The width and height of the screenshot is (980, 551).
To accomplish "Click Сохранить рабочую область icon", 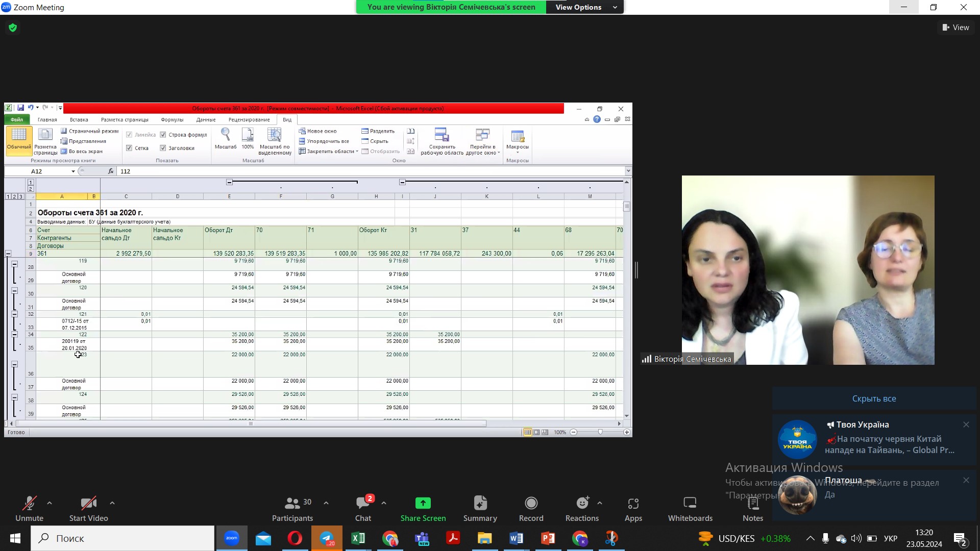I will click(x=442, y=141).
